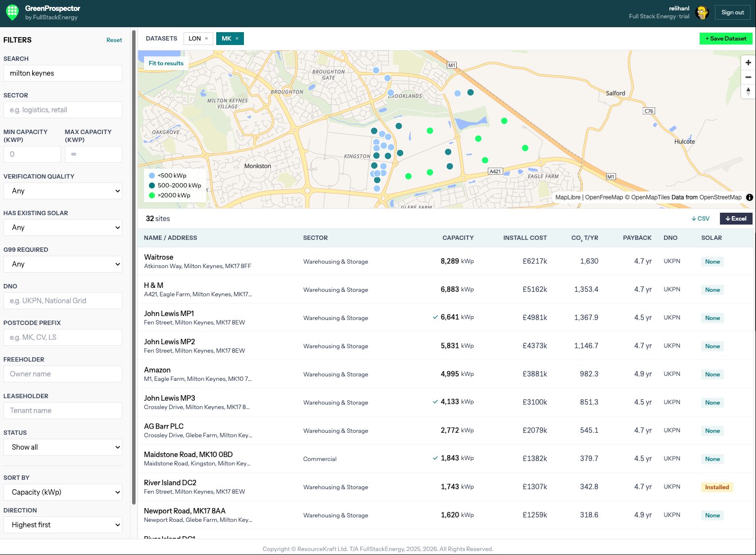
Task: Focus the search field with milton keynes
Action: click(63, 73)
